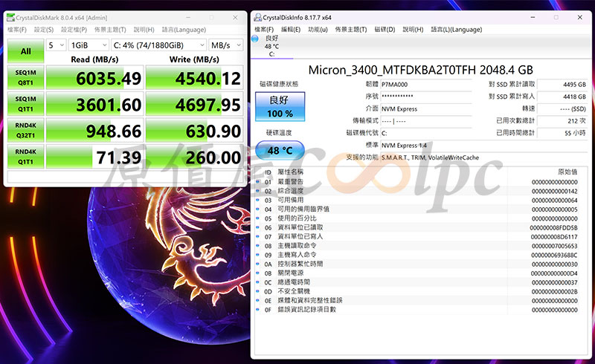Start the RND4K Q32T1 benchmark
This screenshot has width=595, height=364.
(26, 130)
